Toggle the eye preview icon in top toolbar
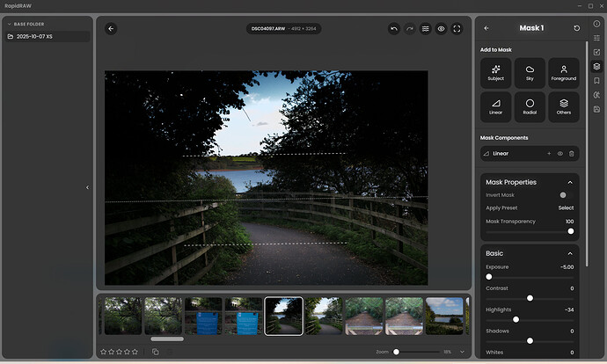 point(441,28)
